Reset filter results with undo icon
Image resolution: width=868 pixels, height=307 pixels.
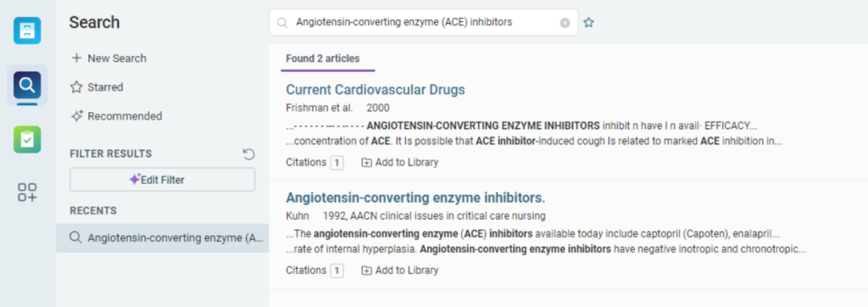point(249,154)
